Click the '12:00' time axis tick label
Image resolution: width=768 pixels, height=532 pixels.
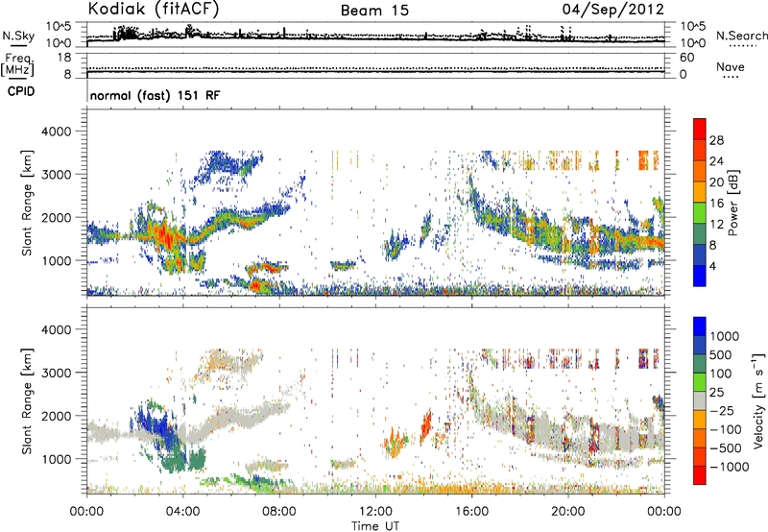coord(375,512)
